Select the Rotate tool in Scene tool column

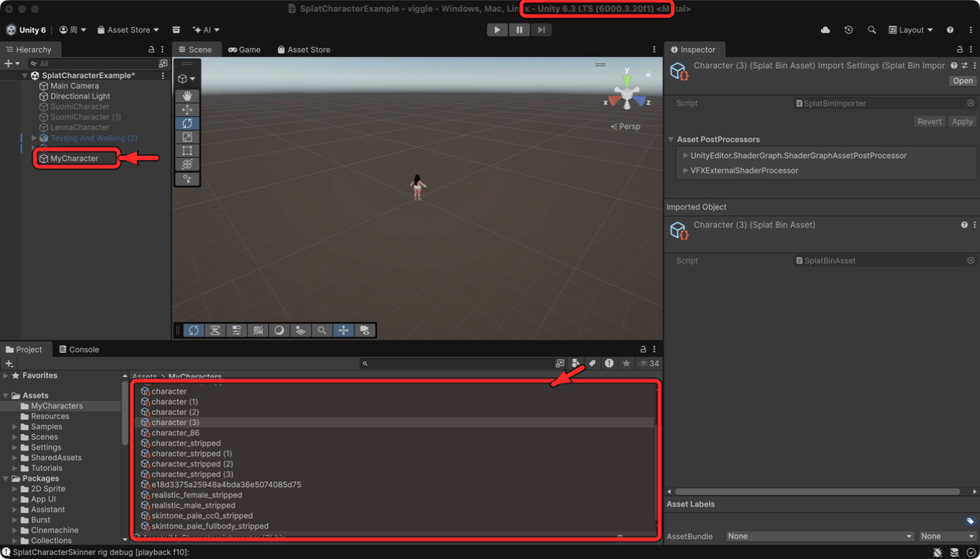(x=187, y=123)
